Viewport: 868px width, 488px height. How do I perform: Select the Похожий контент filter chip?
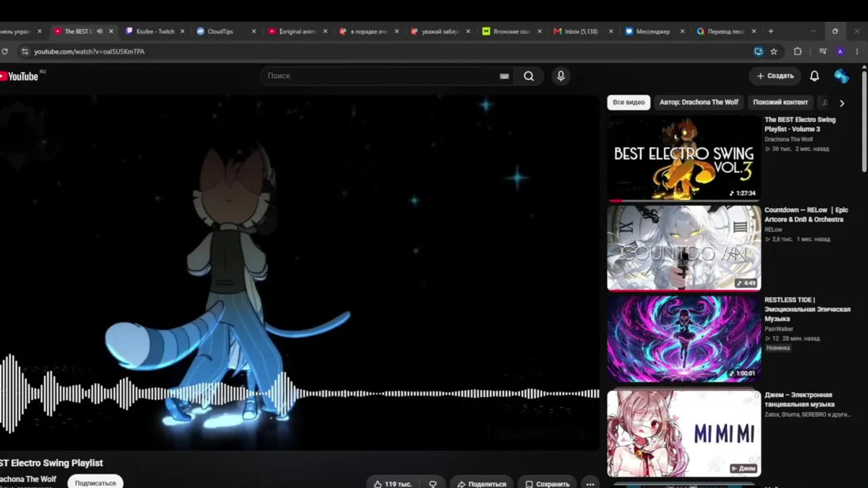781,102
